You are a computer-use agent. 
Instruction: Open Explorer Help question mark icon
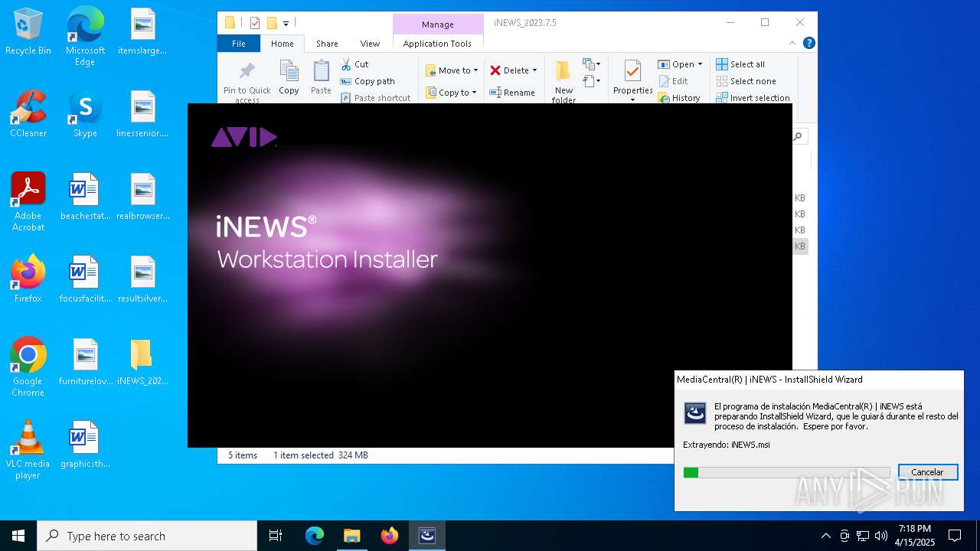click(x=809, y=44)
